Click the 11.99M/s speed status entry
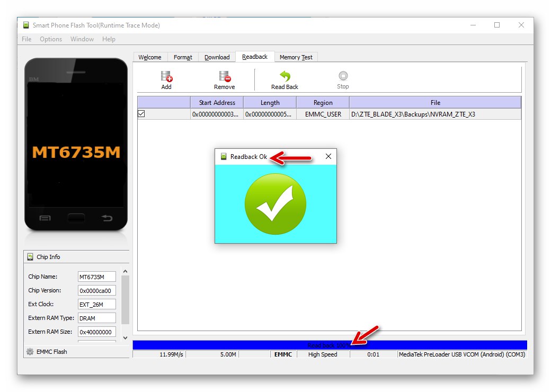Image resolution: width=551 pixels, height=392 pixels. pos(159,354)
